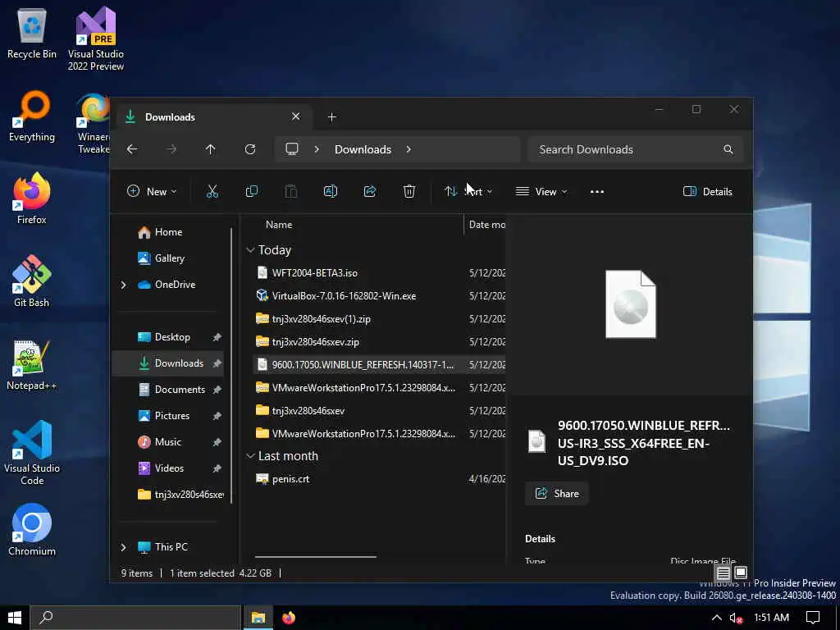This screenshot has height=630, width=840.
Task: Click the Name column header
Action: [x=279, y=225]
